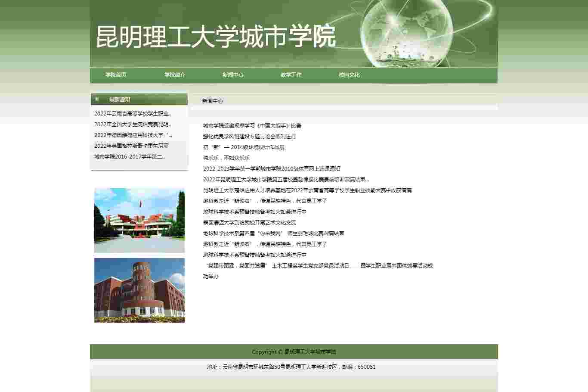The width and height of the screenshot is (588, 392).
Task: Open the 教学工作 navigation item
Action: point(291,75)
